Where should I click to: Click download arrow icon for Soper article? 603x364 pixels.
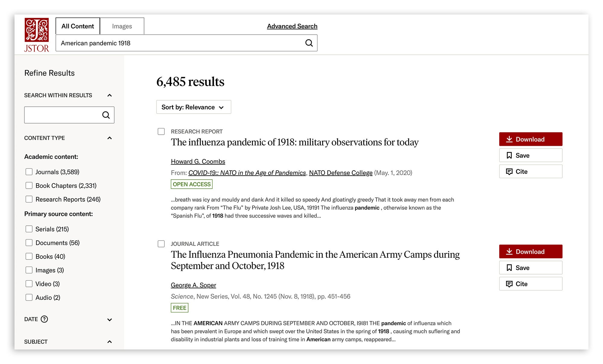tap(509, 252)
